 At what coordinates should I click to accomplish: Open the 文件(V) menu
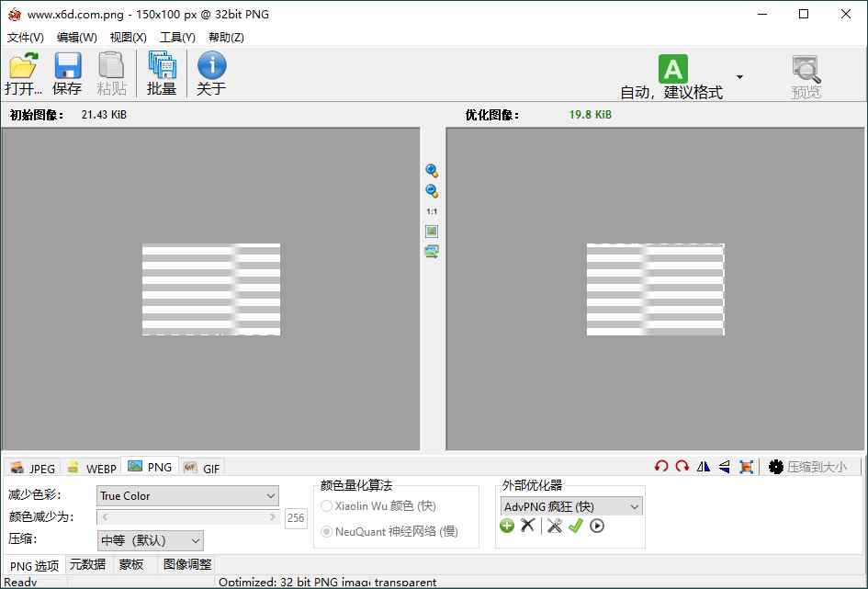(x=26, y=37)
